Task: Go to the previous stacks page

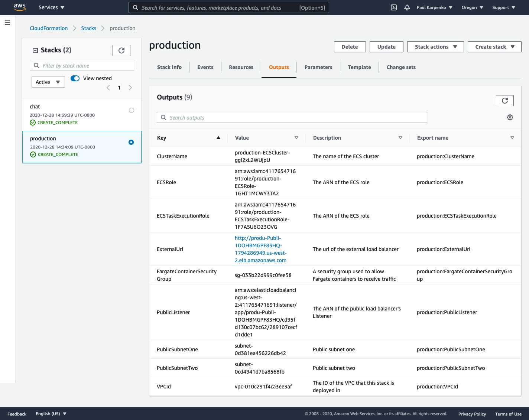Action: (108, 88)
